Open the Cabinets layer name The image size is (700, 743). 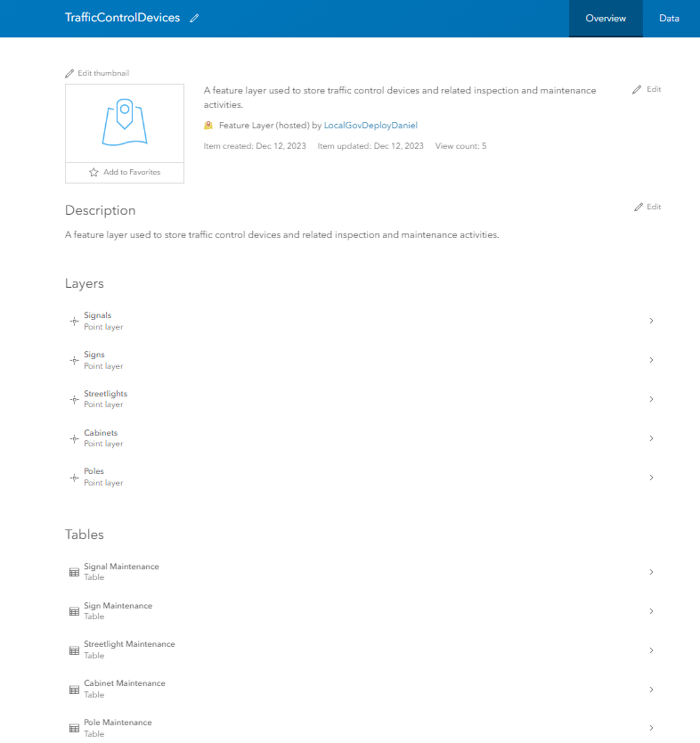coord(101,433)
